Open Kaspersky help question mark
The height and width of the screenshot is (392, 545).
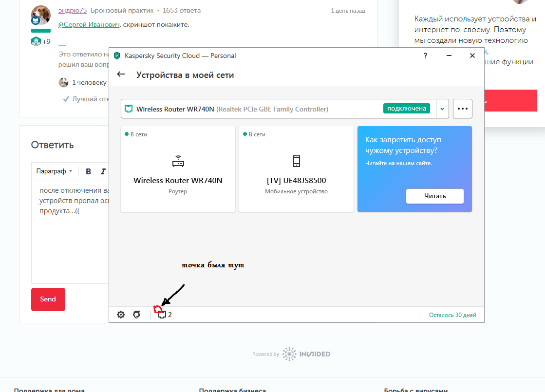point(425,56)
